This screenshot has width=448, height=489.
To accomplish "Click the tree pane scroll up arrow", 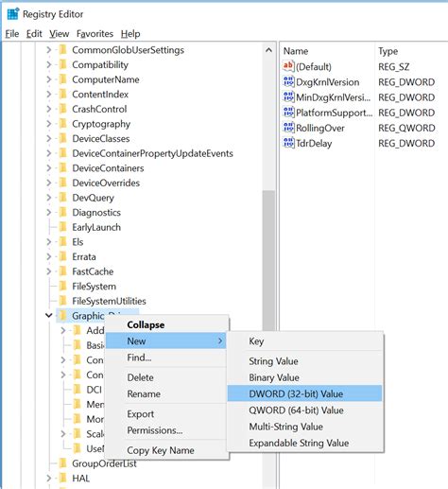I will [x=268, y=50].
